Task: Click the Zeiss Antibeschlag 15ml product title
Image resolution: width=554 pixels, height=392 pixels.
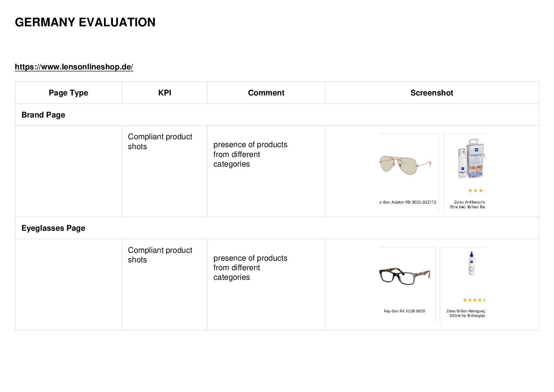Action: [x=467, y=204]
